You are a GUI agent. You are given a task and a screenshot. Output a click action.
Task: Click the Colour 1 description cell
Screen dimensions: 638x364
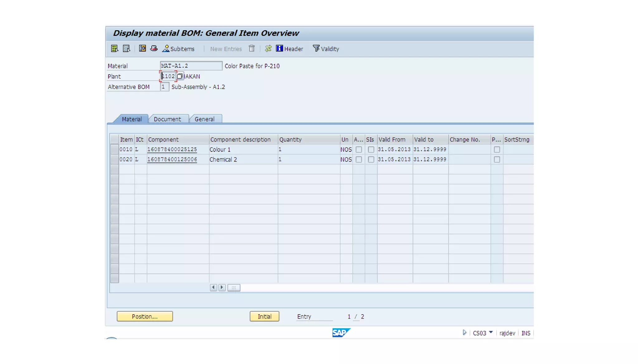click(x=243, y=149)
